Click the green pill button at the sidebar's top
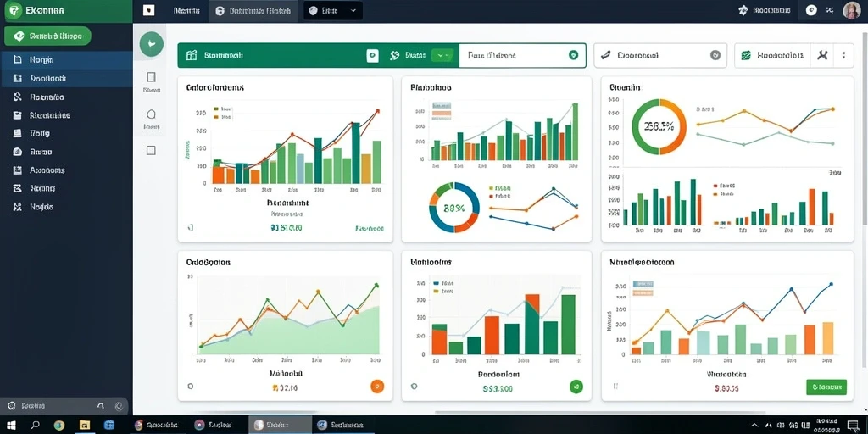The image size is (868, 434). pyautogui.click(x=47, y=36)
